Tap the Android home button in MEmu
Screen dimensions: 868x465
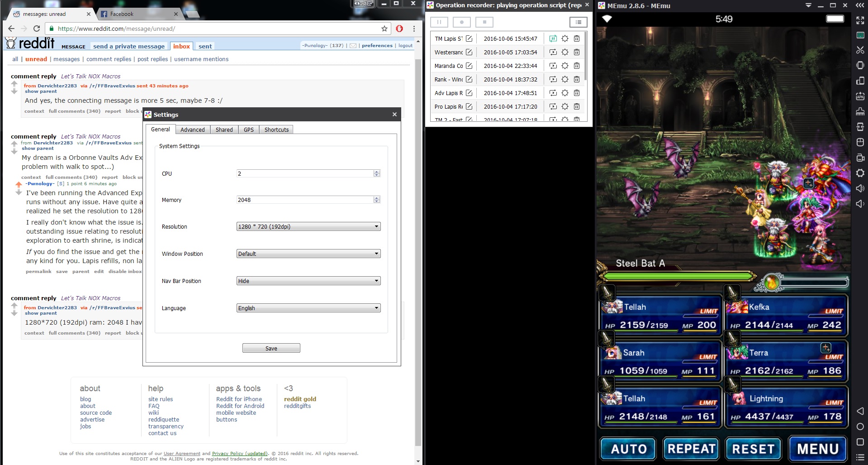860,427
